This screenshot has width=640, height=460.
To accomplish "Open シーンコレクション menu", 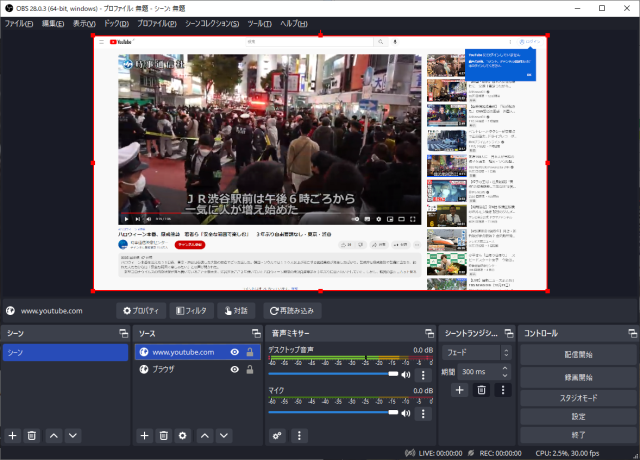I will pos(212,24).
